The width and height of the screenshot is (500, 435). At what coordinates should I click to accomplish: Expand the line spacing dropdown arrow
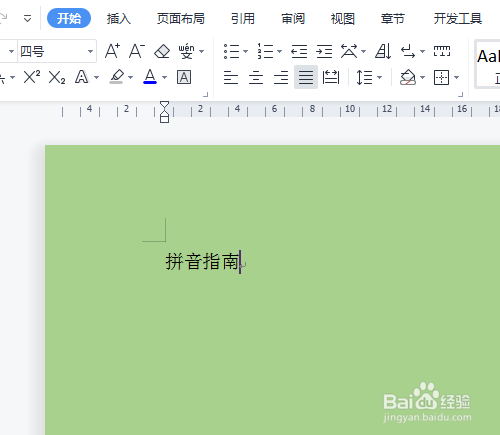click(x=379, y=77)
